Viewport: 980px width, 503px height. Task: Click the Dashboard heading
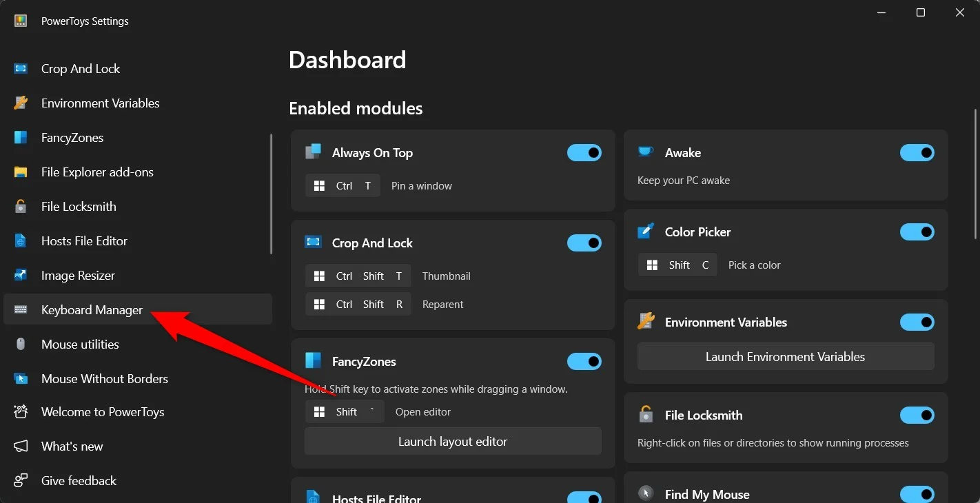pyautogui.click(x=347, y=60)
